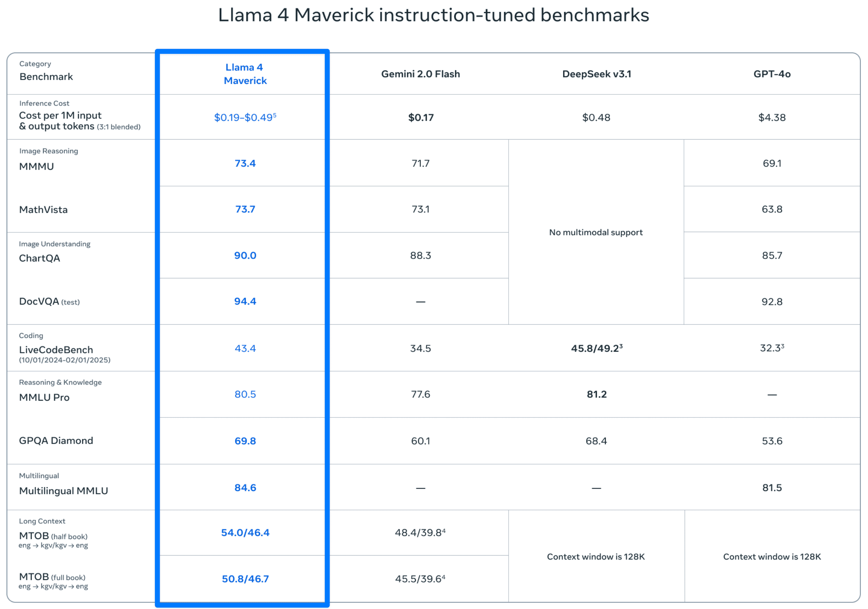
Task: Select the GPQA Diamond row label
Action: (56, 441)
